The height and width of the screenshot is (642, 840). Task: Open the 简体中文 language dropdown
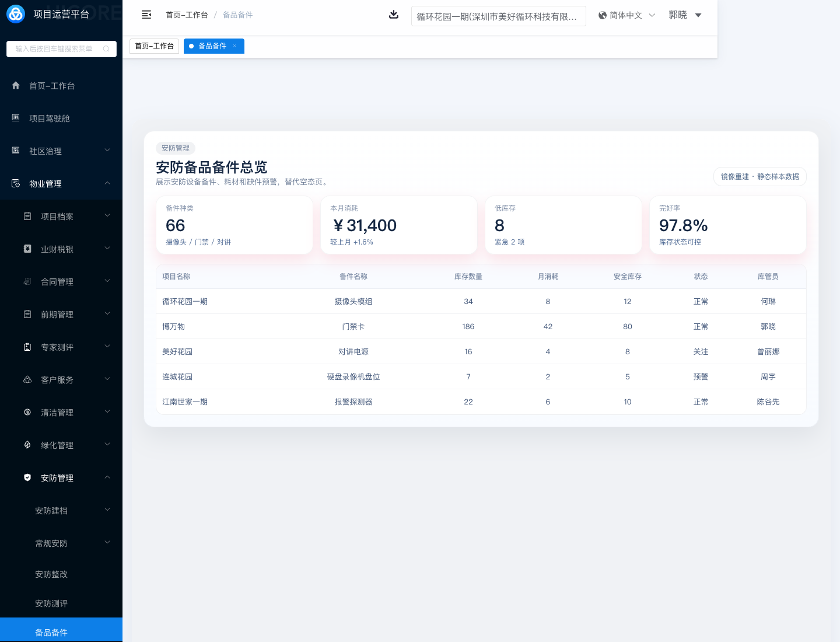(626, 15)
